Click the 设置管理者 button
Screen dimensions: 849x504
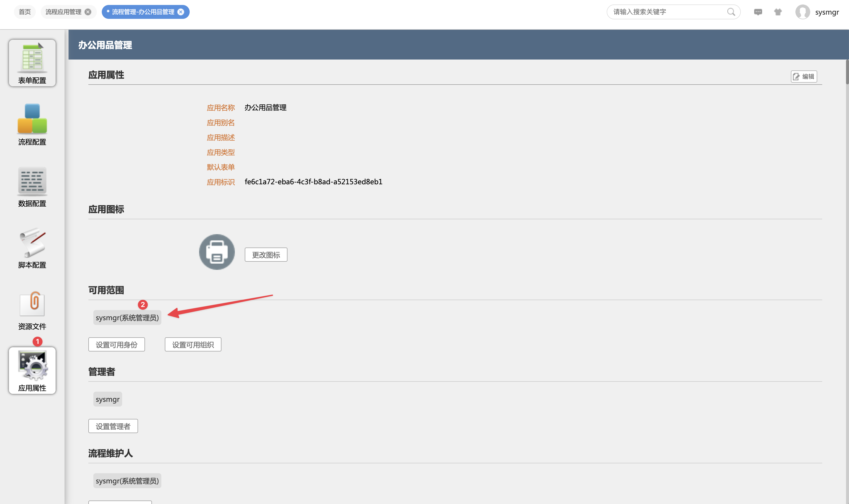pos(113,426)
